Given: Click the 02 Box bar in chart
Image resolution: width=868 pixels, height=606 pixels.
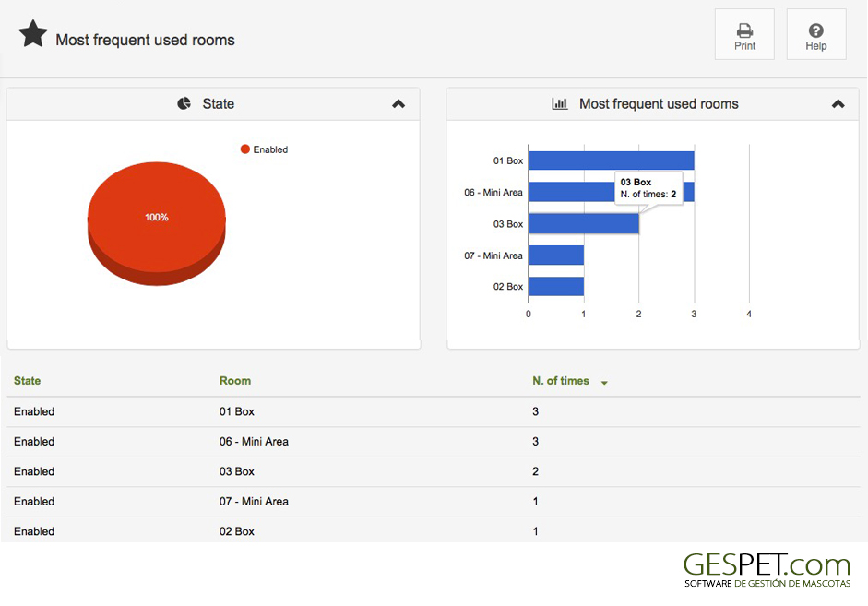Looking at the screenshot, I should 556,286.
